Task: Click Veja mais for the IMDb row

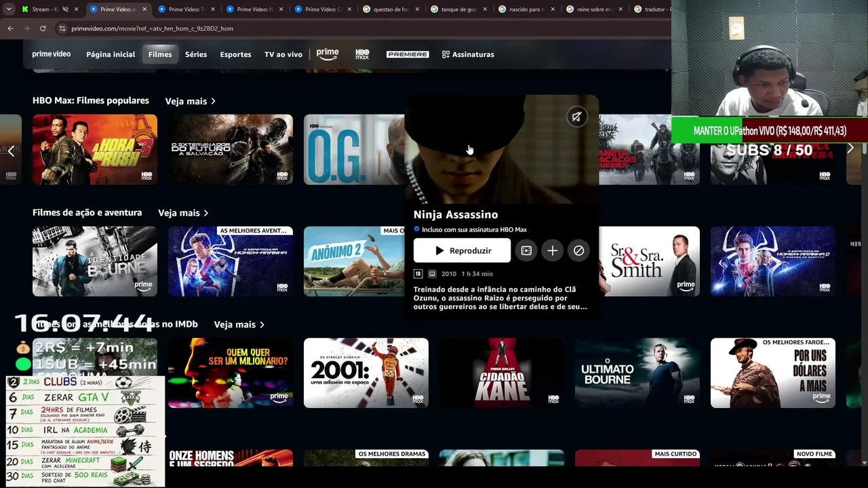Action: click(239, 325)
